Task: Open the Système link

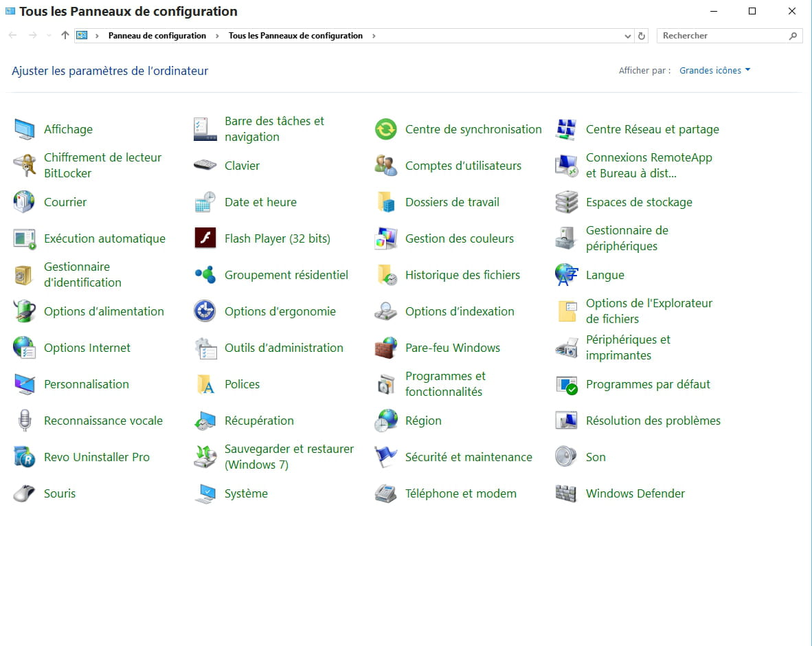Action: [x=246, y=493]
